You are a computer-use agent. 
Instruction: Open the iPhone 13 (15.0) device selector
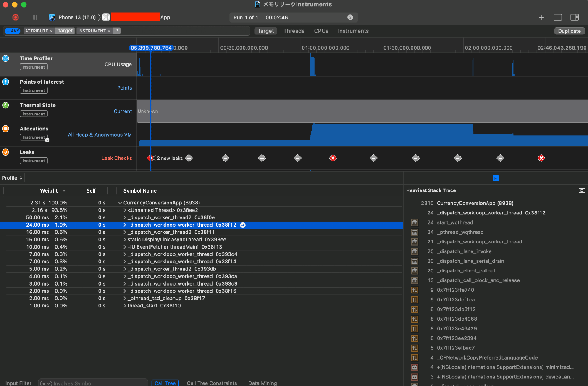tap(72, 17)
